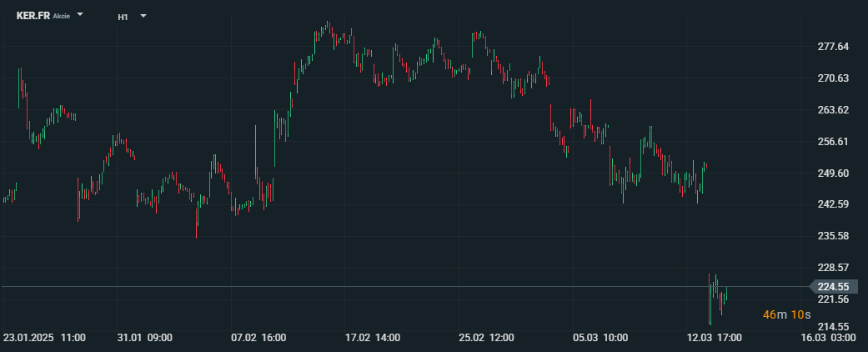
Task: Click the 235.58 price axis label
Action: (x=834, y=237)
